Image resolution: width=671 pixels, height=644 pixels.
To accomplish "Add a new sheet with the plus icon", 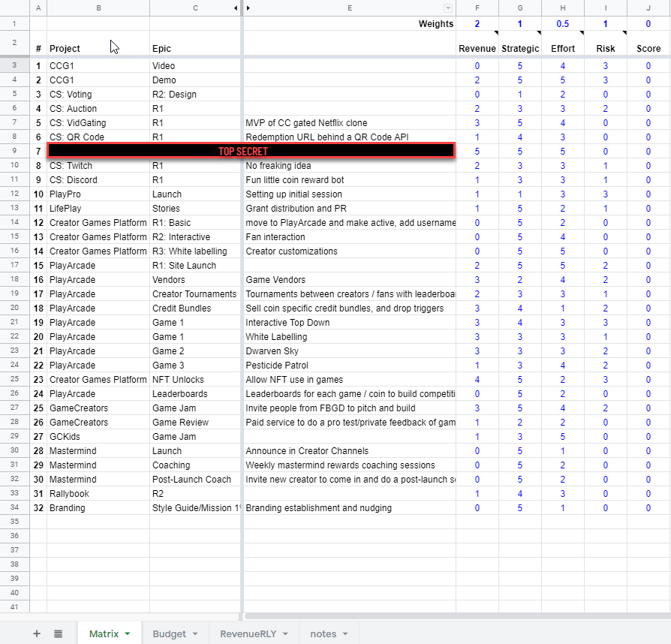I will click(37, 633).
